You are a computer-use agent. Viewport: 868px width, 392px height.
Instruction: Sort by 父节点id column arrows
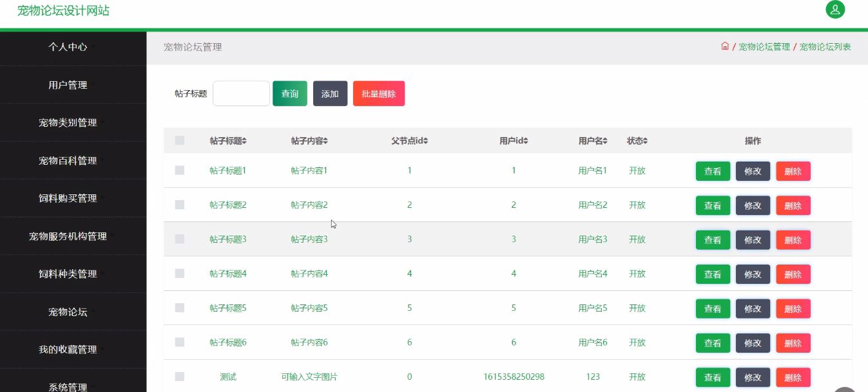click(425, 141)
